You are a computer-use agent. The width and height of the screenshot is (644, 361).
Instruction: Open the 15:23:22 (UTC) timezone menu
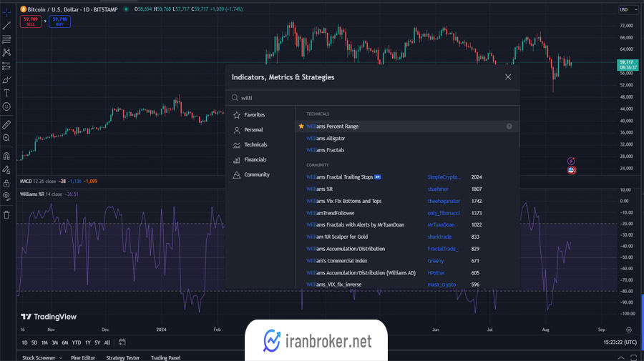(x=620, y=342)
